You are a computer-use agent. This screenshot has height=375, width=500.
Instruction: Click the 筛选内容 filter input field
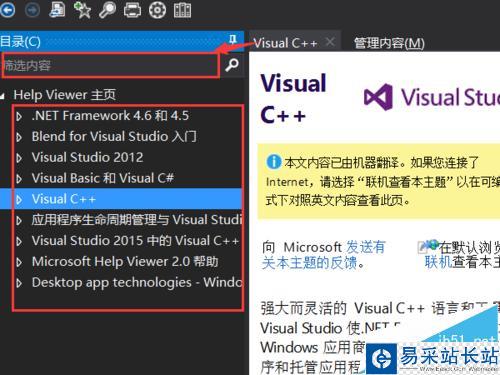110,65
